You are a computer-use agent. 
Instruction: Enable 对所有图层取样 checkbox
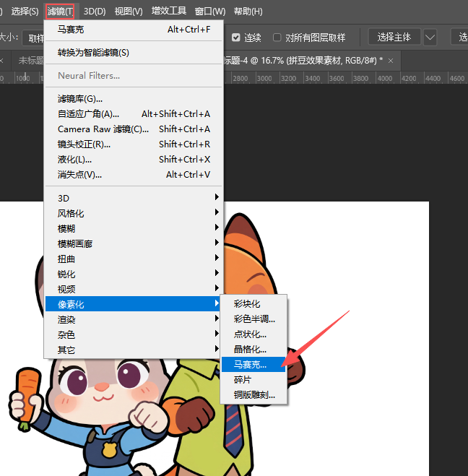coord(277,38)
